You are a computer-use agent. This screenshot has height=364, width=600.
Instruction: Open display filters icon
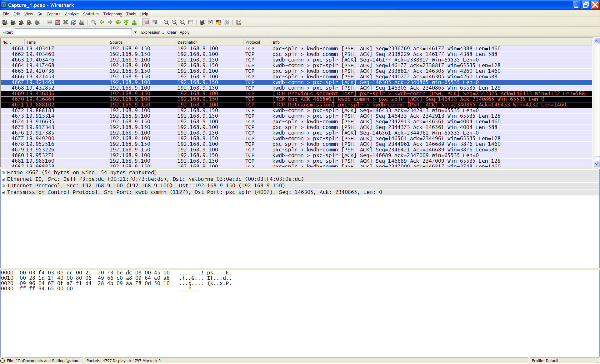click(211, 22)
